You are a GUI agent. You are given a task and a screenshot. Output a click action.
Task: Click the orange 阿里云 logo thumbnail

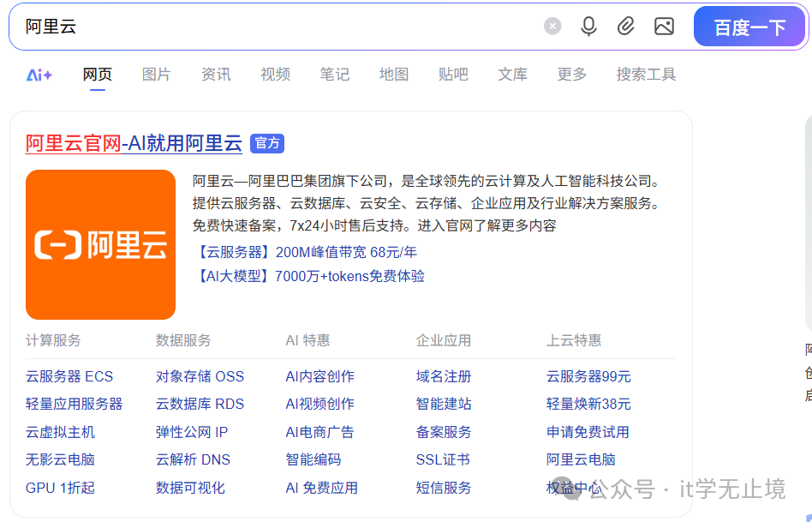tap(100, 244)
